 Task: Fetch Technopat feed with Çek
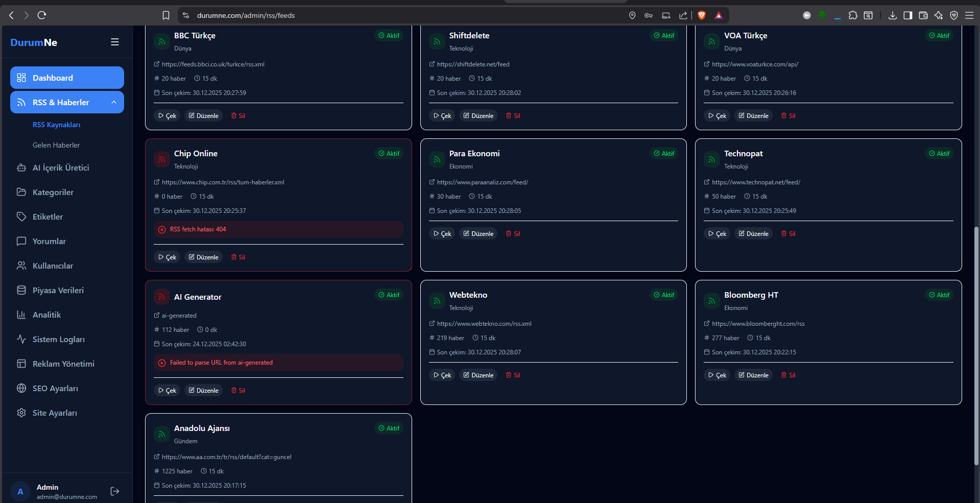point(717,234)
